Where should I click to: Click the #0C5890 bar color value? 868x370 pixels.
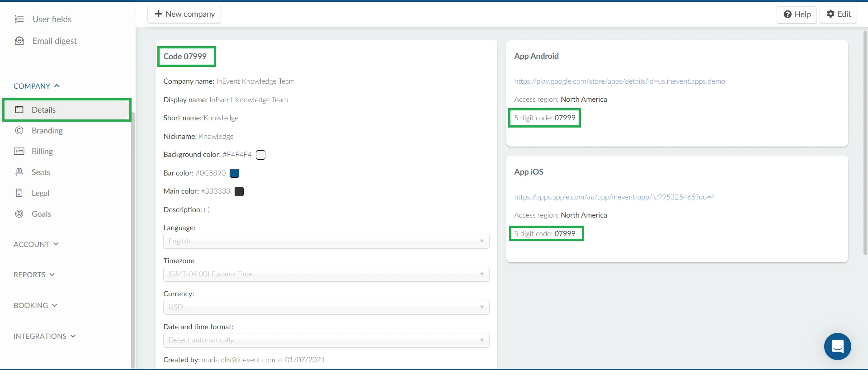tap(211, 173)
